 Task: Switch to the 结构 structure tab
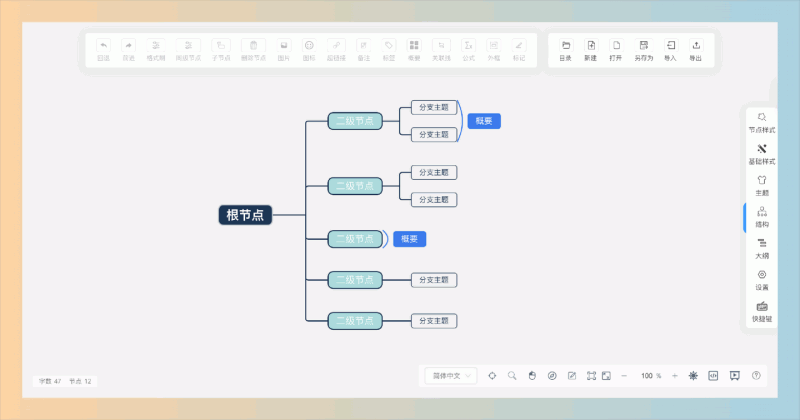point(762,217)
